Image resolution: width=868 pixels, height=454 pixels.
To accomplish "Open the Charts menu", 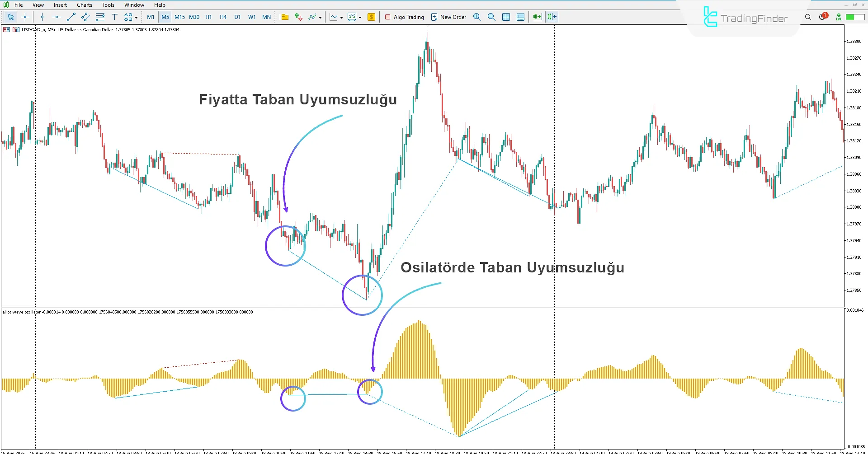I will [84, 5].
